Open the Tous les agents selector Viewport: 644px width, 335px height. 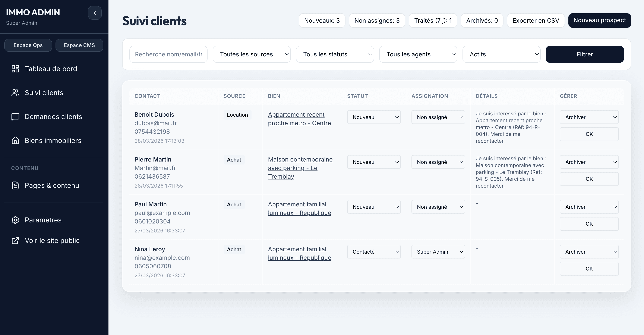418,54
